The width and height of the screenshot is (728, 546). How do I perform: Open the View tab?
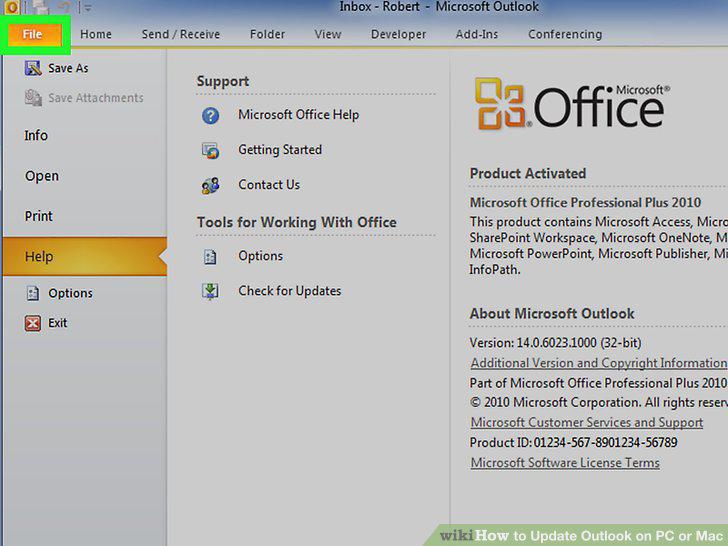328,34
